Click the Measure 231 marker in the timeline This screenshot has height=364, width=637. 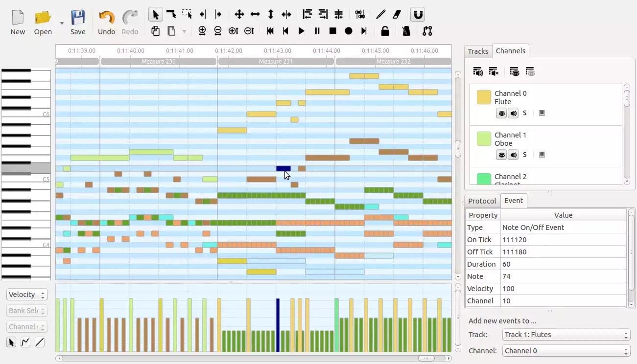275,61
